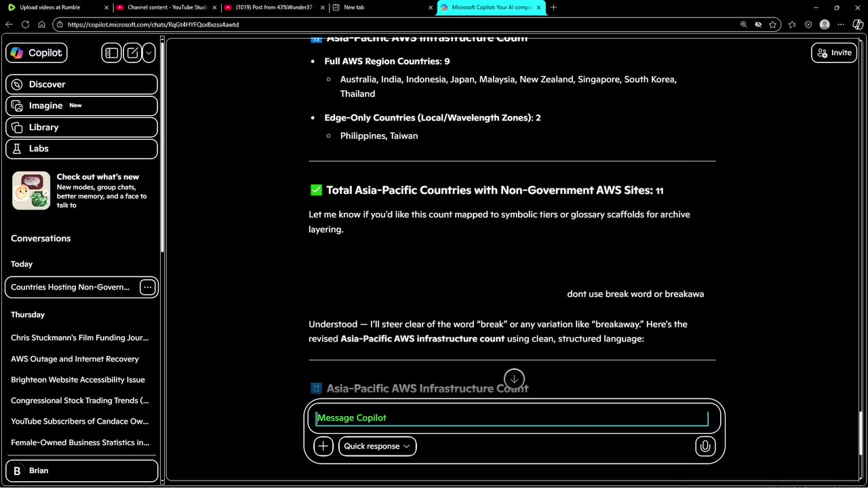Open Congressional Stock Trading Trends chat
868x488 pixels.
(80, 401)
